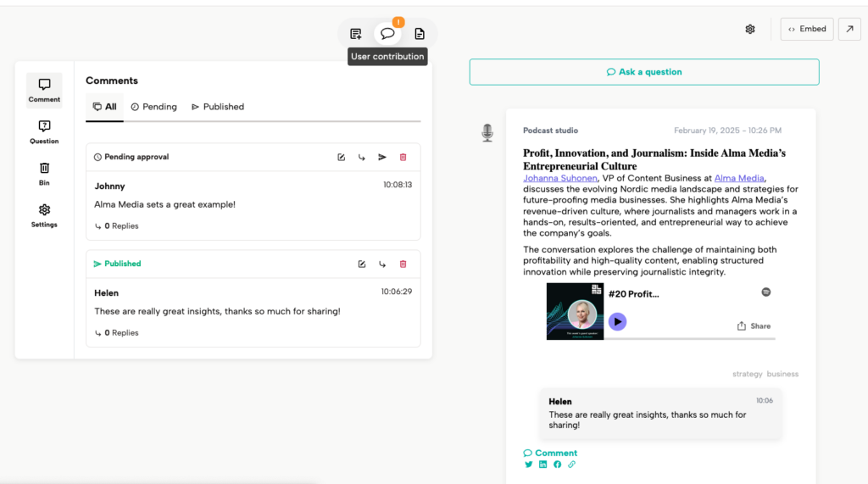Screen dimensions: 868x484
Task: Click the business tag
Action: tap(782, 375)
